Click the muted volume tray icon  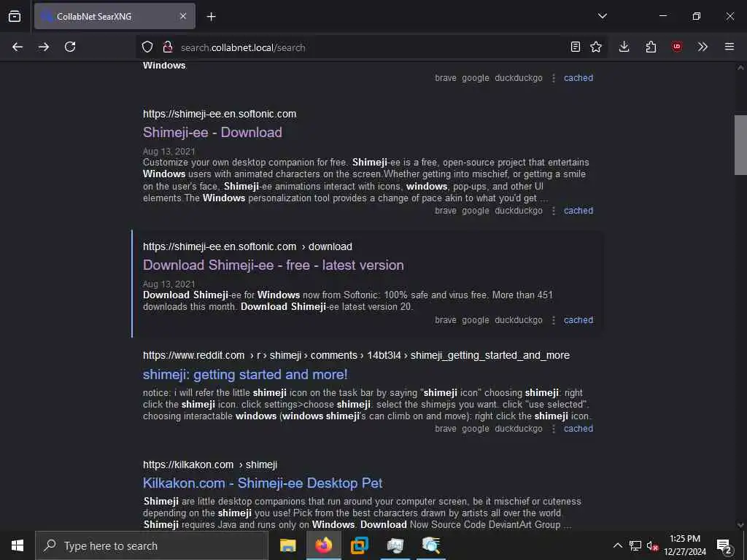click(x=652, y=545)
